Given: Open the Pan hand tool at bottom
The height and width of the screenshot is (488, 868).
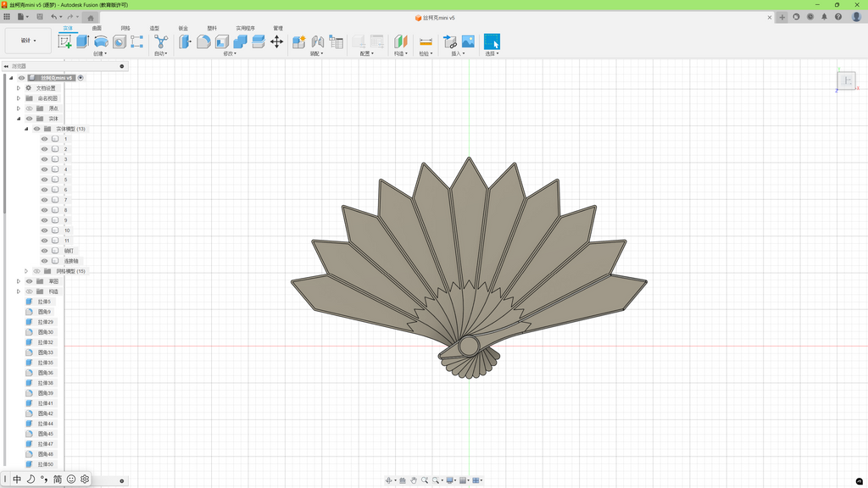Looking at the screenshot, I should click(414, 480).
